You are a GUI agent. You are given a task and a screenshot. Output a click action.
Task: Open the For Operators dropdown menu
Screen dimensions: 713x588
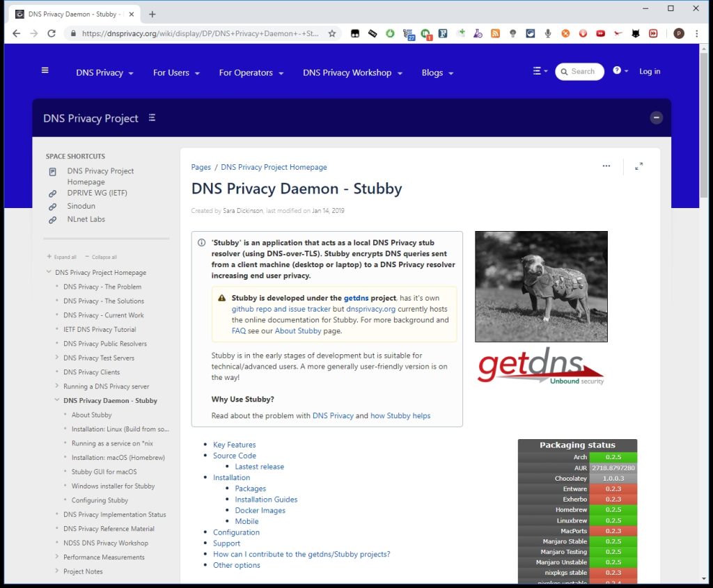(x=251, y=72)
